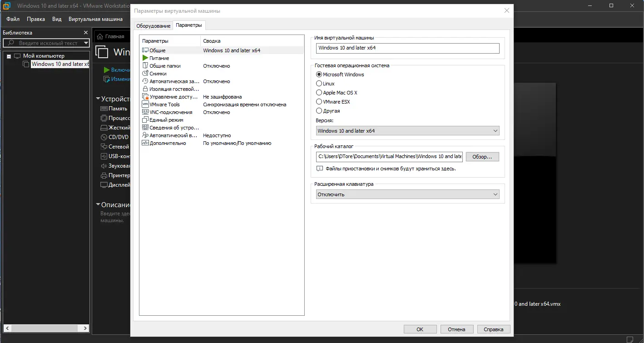Close the Библиотека panel
This screenshot has width=644, height=343.
click(x=86, y=33)
